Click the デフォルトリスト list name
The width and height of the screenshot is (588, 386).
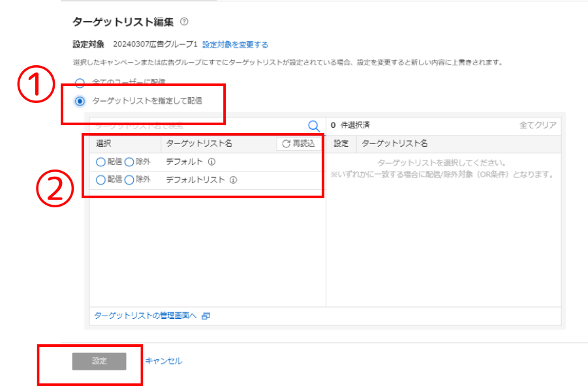pyautogui.click(x=195, y=180)
